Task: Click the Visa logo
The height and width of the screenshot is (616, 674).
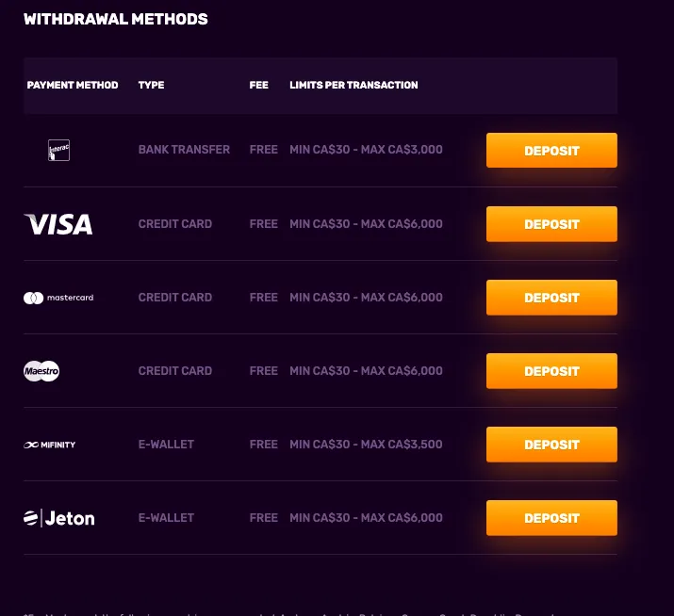Action: tap(58, 224)
